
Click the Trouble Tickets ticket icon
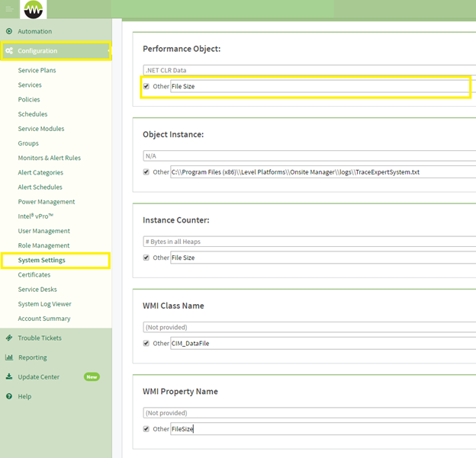coord(9,338)
